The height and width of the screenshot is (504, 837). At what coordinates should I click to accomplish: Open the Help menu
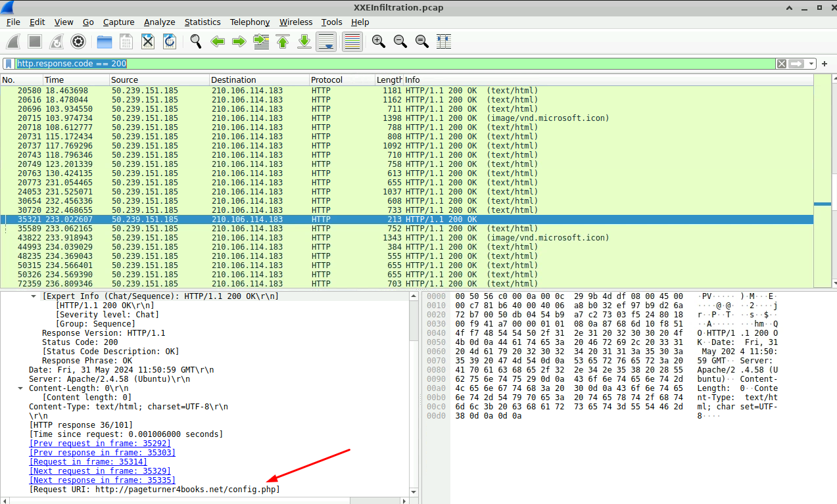tap(360, 22)
